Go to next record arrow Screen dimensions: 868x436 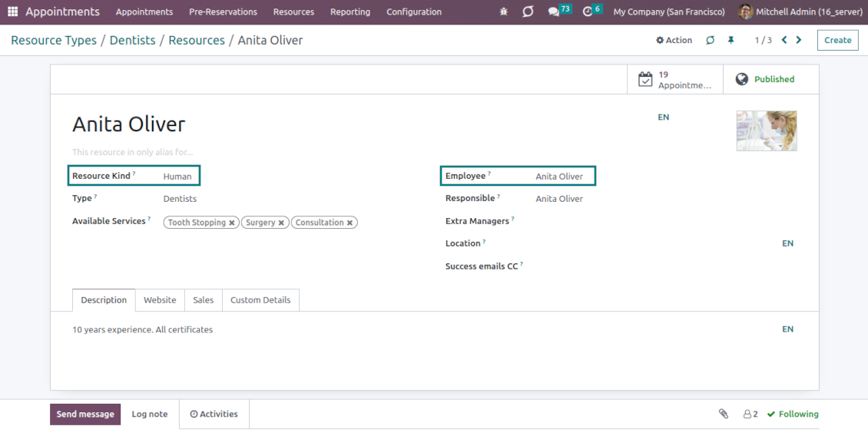[x=799, y=40]
